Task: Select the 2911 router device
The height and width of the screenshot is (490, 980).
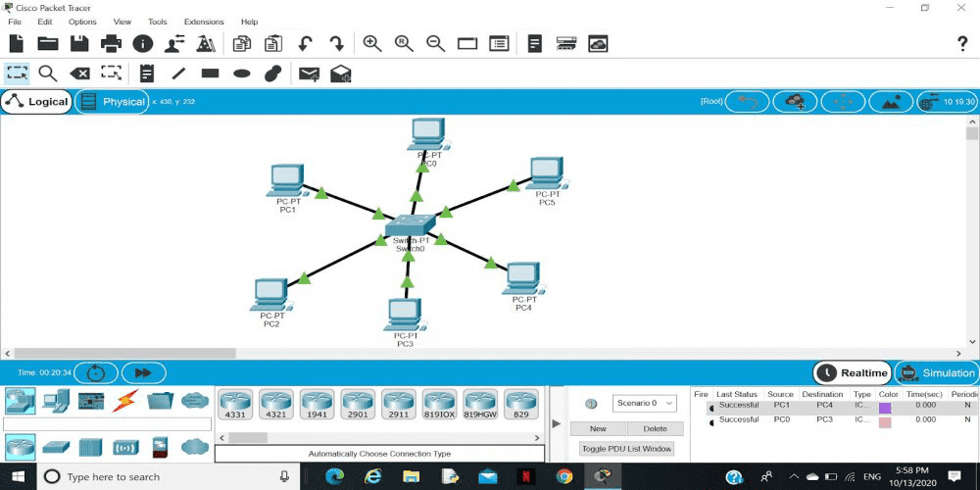Action: tap(398, 405)
